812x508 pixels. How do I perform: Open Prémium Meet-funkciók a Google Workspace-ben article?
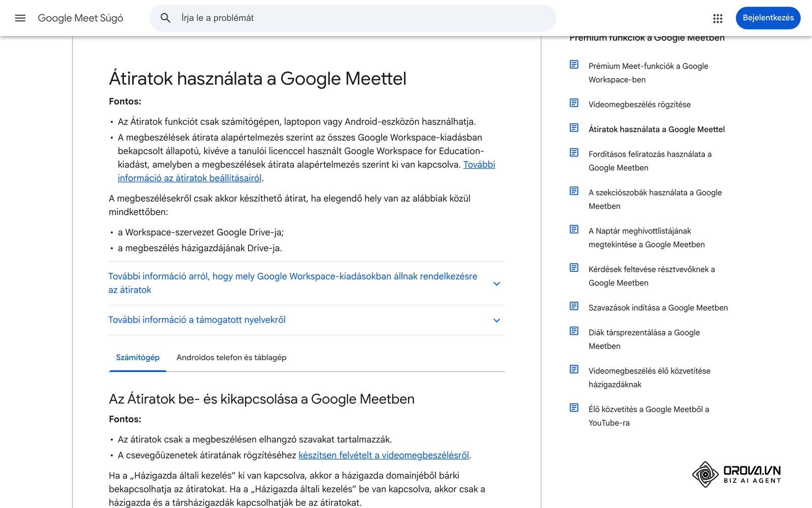(648, 73)
